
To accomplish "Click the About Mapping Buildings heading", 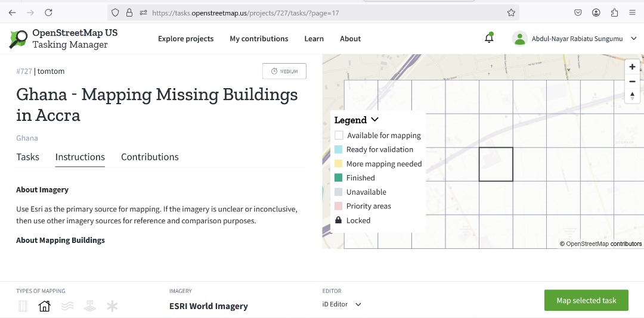I will point(60,241).
